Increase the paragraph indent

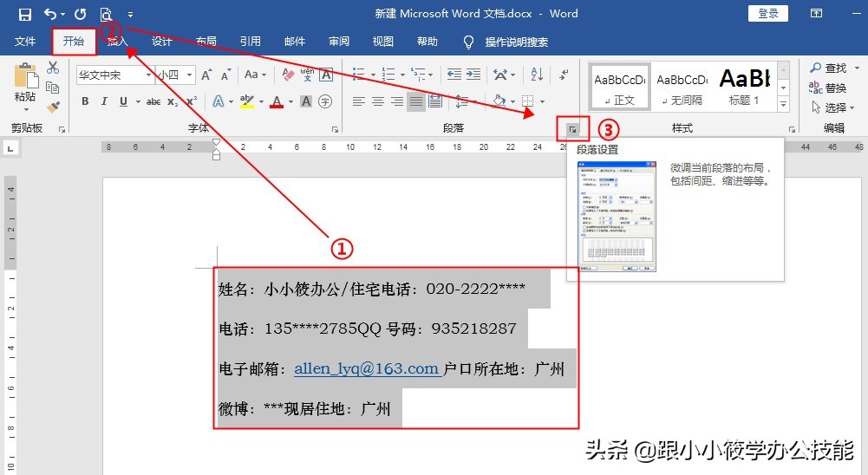pos(473,75)
